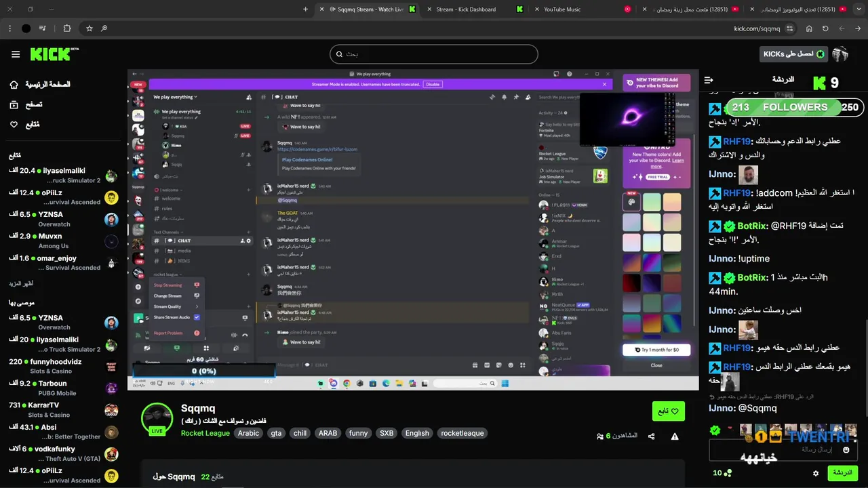Click pinned messages icon in streamed Discord
868x488 pixels.
516,97
